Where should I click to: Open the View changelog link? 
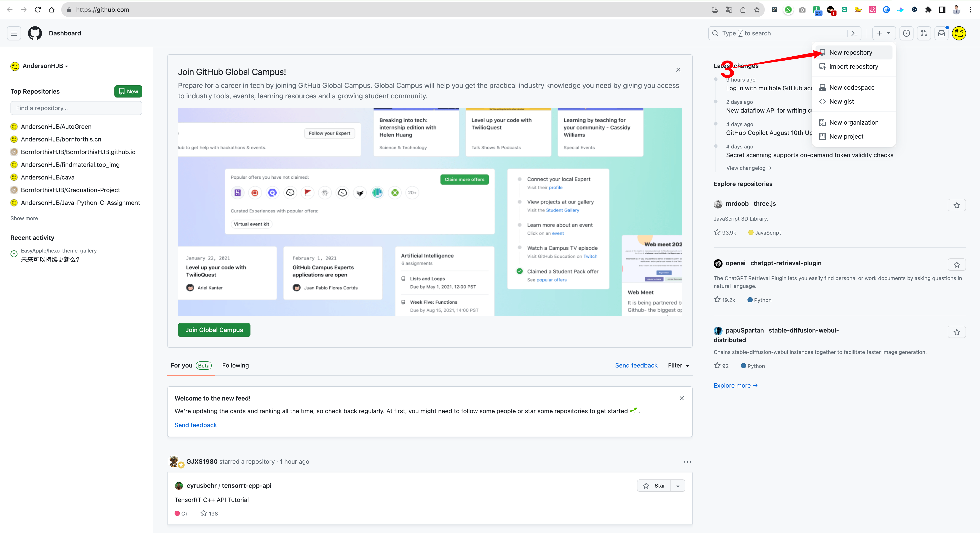[749, 168]
